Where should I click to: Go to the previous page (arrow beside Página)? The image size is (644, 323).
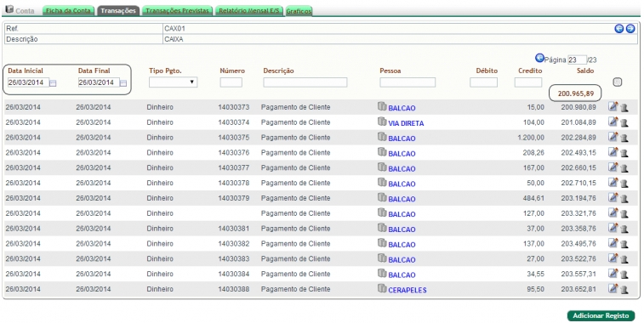(x=539, y=58)
